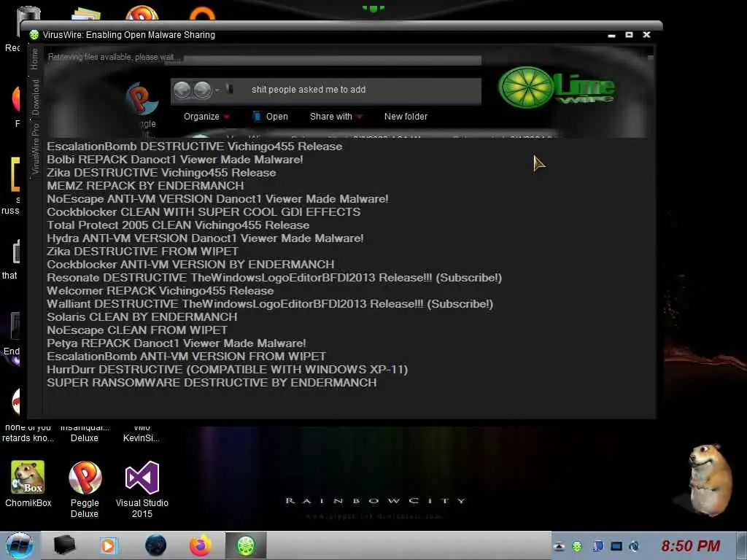Minimize the VirusWire window
Image resolution: width=747 pixels, height=560 pixels.
612,35
